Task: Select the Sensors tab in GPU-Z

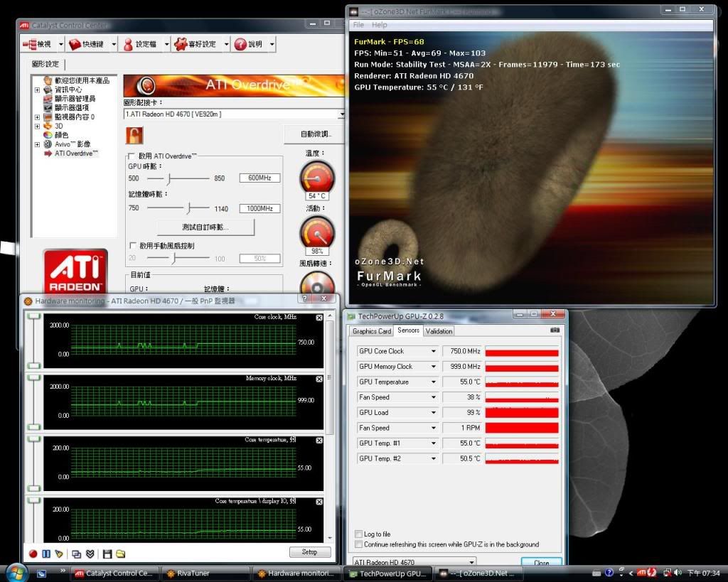Action: click(x=408, y=330)
